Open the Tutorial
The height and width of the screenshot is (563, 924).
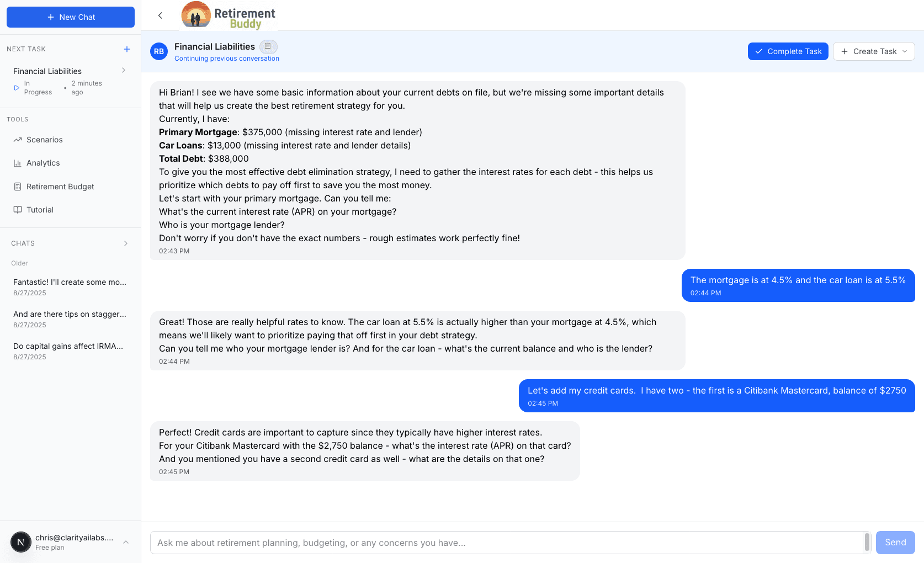tap(40, 210)
